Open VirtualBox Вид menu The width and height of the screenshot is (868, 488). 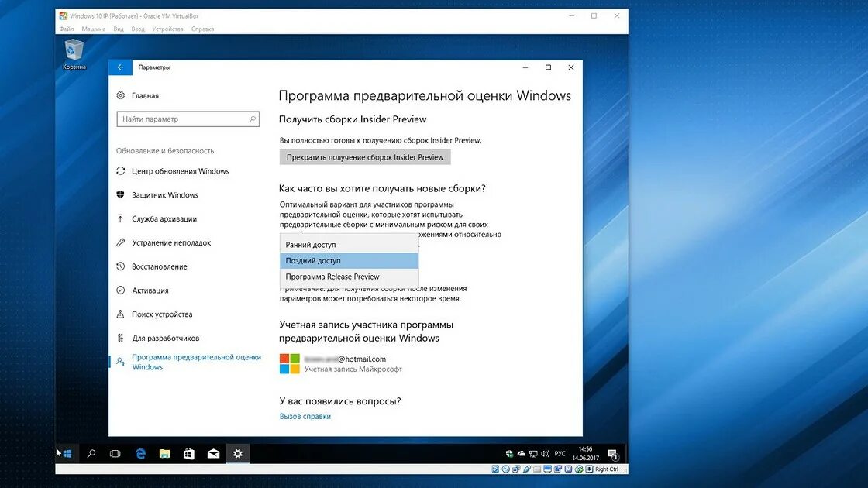[x=119, y=29]
